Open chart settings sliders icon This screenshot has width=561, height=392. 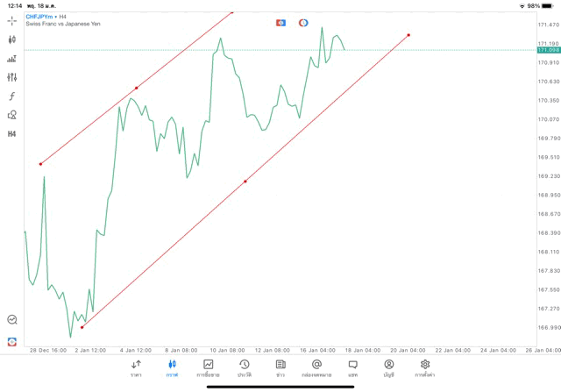click(x=12, y=77)
